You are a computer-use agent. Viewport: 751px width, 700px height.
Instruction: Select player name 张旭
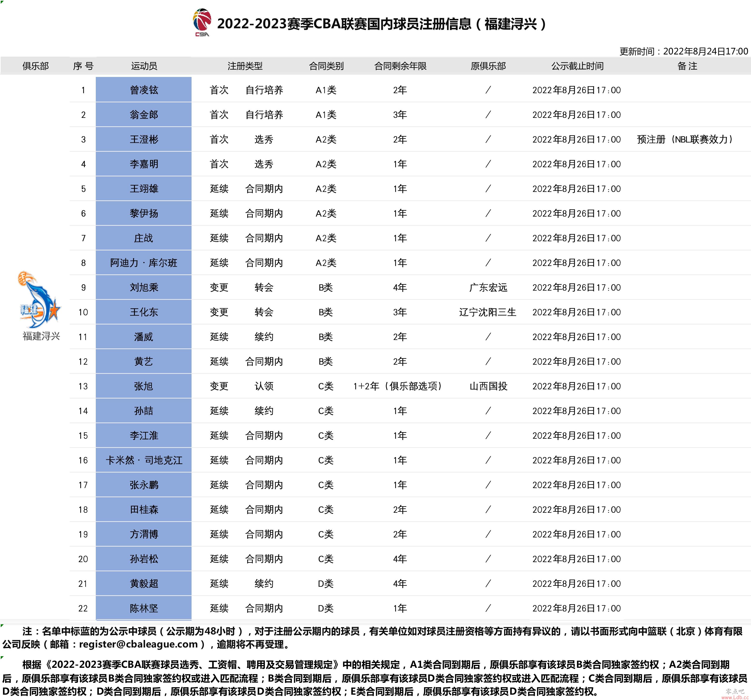pyautogui.click(x=144, y=386)
